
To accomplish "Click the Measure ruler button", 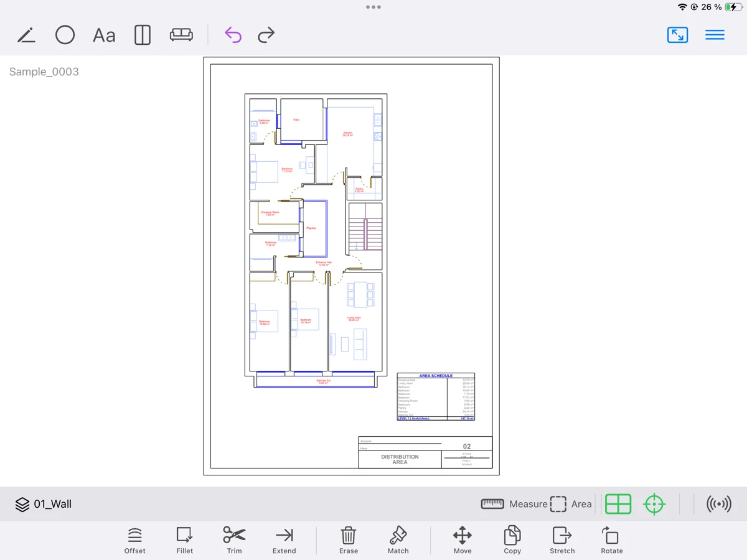I will pyautogui.click(x=514, y=504).
